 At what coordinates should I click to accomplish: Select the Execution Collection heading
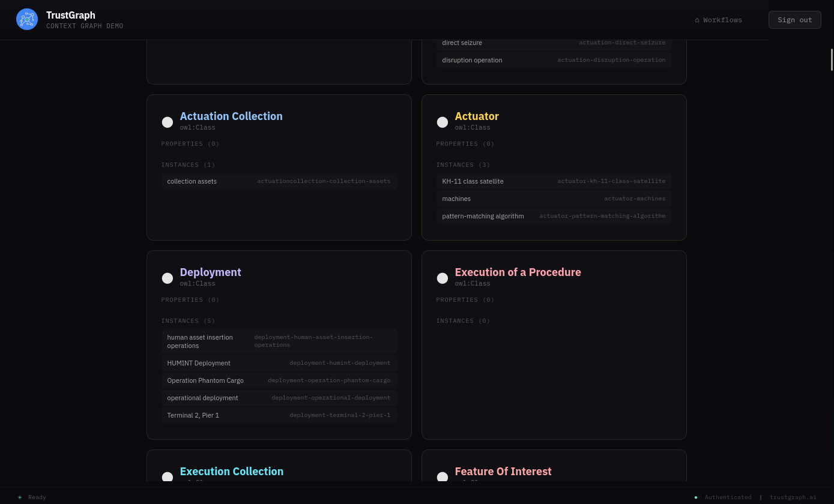[232, 472]
